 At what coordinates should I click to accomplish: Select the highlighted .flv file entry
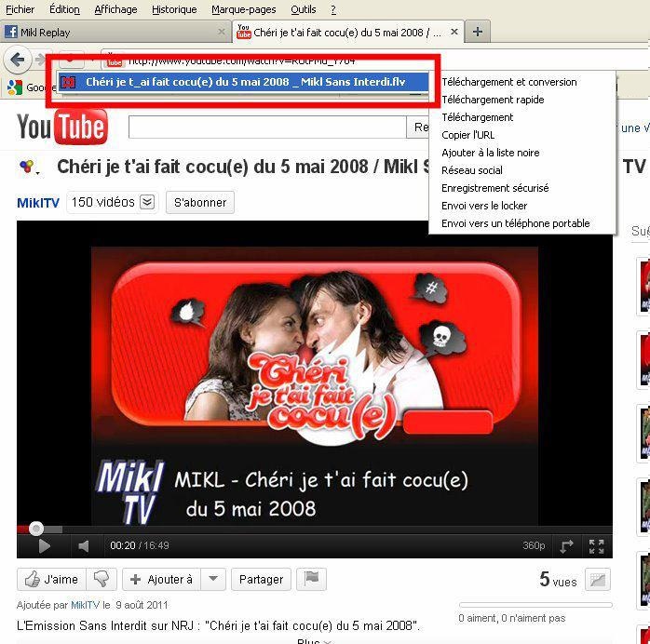(243, 82)
